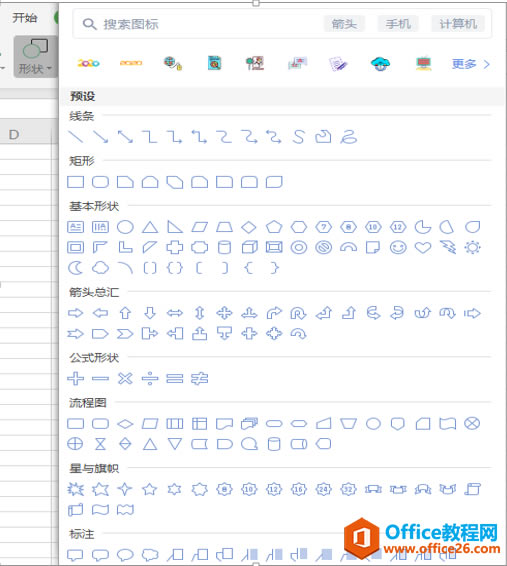This screenshot has width=507, height=566.
Task: Select the cloud basic shape
Action: pyautogui.click(x=100, y=268)
